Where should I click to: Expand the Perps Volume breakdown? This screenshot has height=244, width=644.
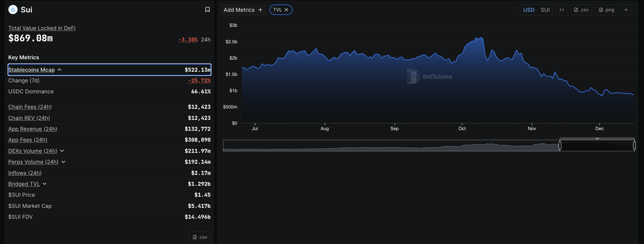coord(64,162)
